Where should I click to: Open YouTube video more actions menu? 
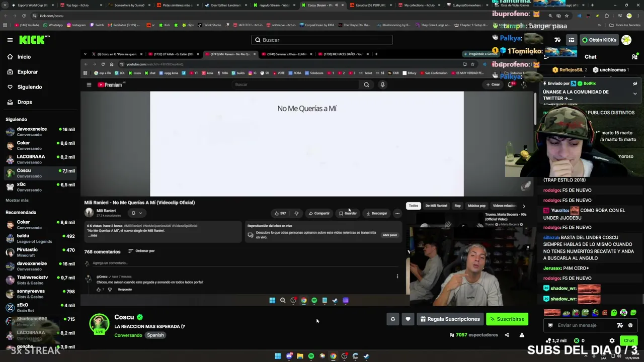pyautogui.click(x=397, y=213)
